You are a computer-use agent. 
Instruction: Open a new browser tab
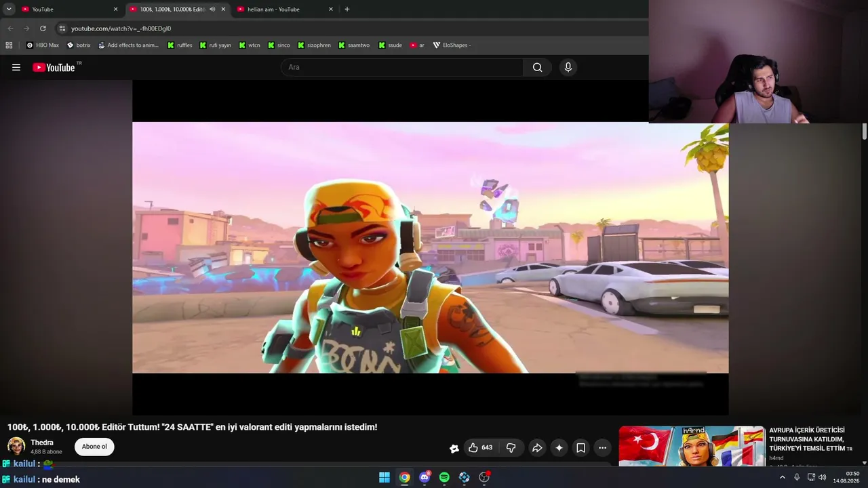click(347, 9)
